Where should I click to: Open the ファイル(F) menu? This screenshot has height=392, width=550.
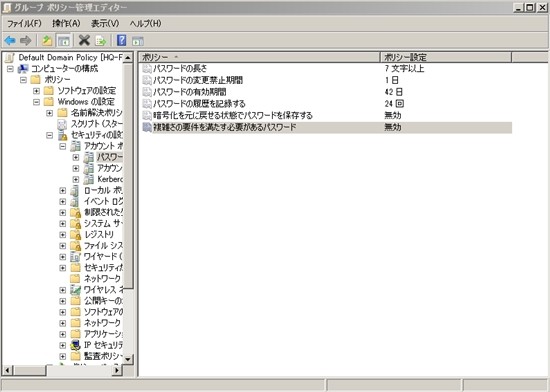tap(24, 23)
